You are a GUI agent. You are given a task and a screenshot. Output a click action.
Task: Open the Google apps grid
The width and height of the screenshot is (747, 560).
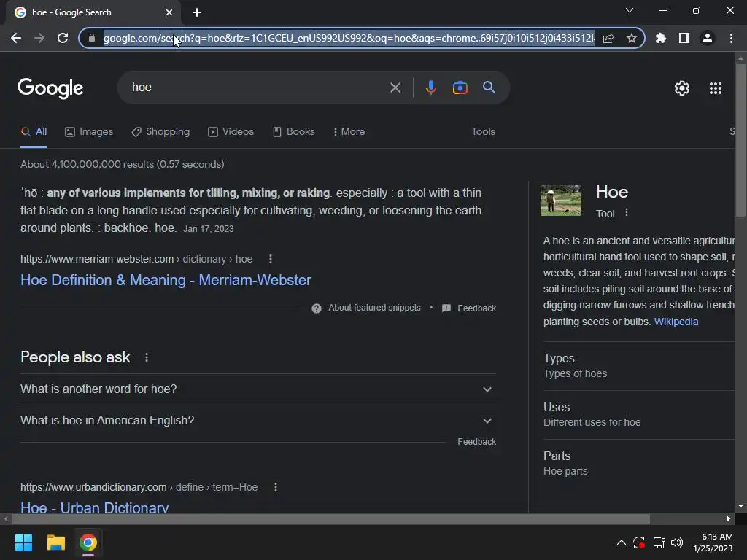(x=716, y=88)
